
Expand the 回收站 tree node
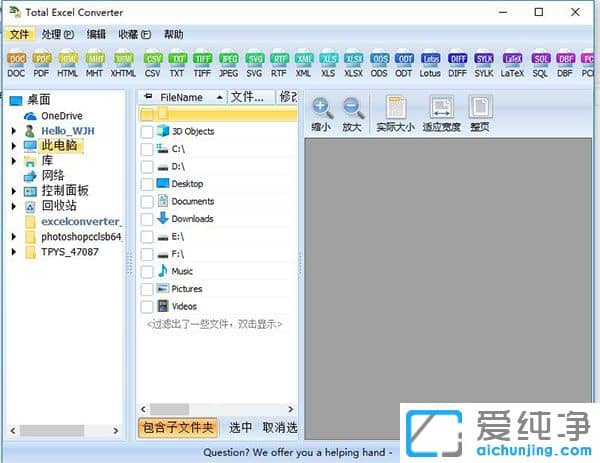tap(13, 206)
